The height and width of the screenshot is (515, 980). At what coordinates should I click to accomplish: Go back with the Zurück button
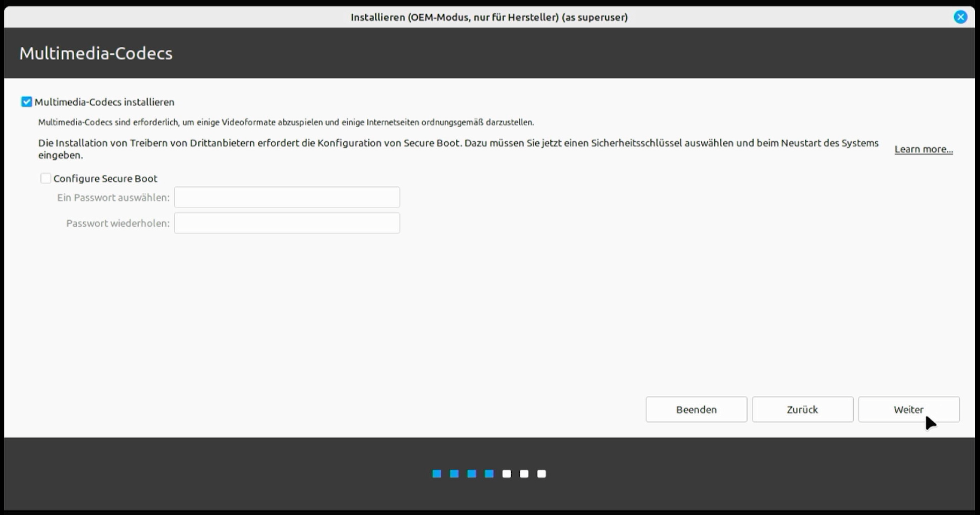802,409
